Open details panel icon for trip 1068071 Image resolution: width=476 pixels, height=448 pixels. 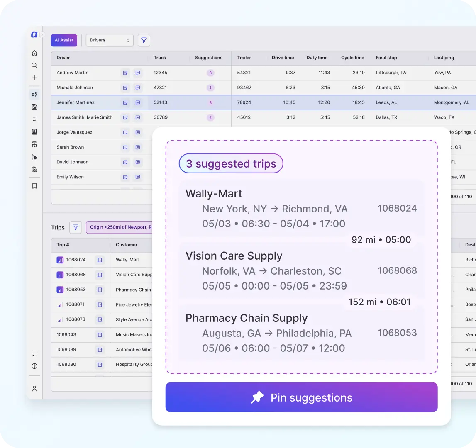coord(100,304)
